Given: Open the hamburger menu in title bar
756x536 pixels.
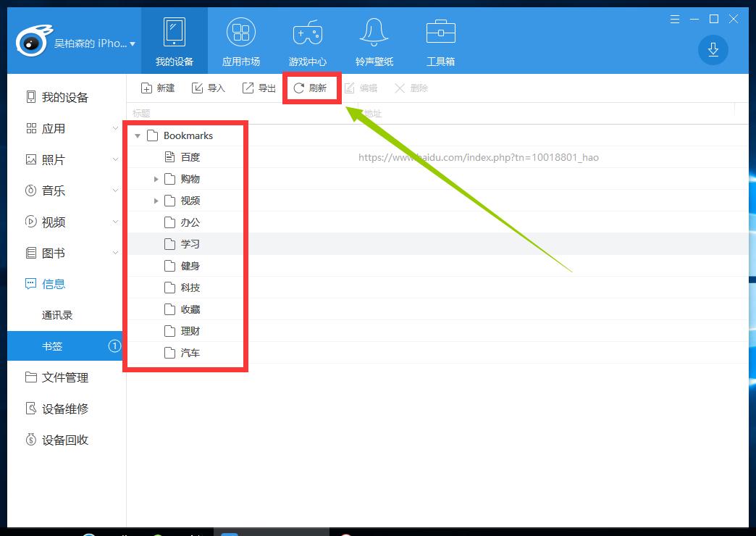Looking at the screenshot, I should [675, 19].
